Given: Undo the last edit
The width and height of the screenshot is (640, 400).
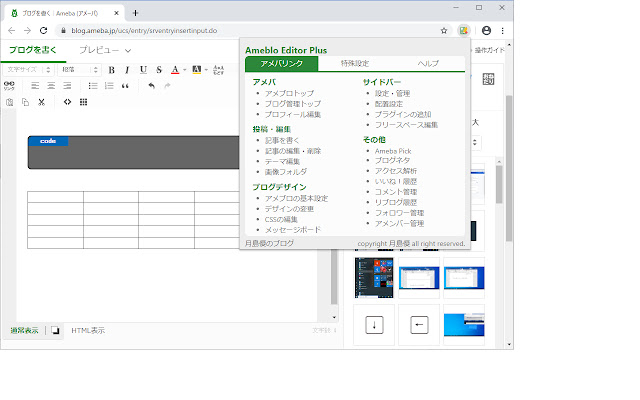Looking at the screenshot, I should (x=151, y=86).
